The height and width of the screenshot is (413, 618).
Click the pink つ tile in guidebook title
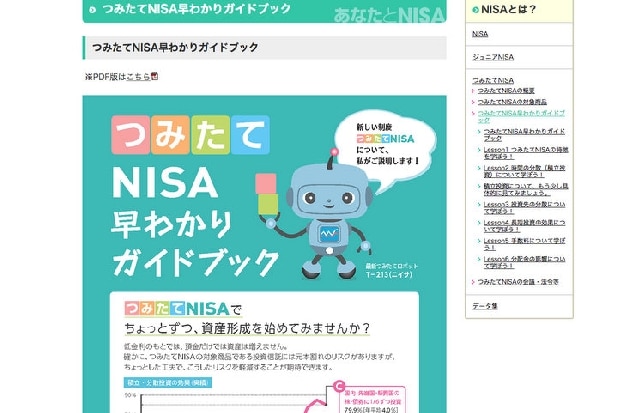tap(130, 135)
